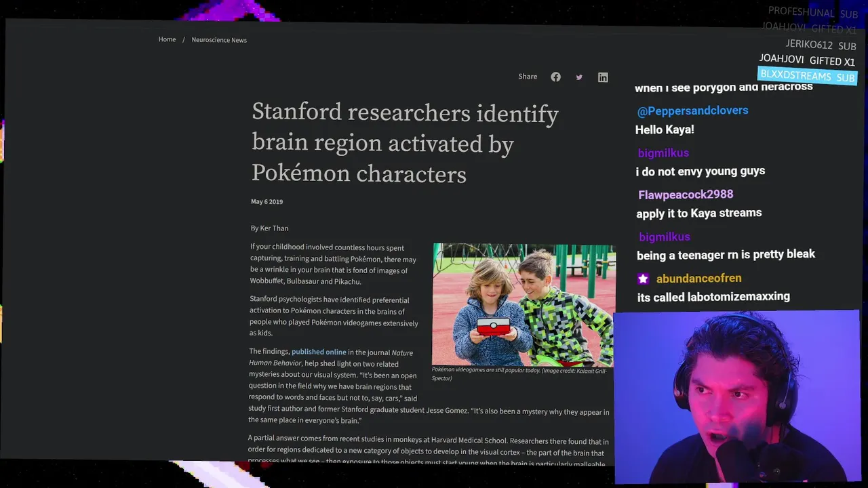The image size is (868, 488).
Task: Click username Flawpeacock2988 in chat
Action: pyautogui.click(x=686, y=195)
